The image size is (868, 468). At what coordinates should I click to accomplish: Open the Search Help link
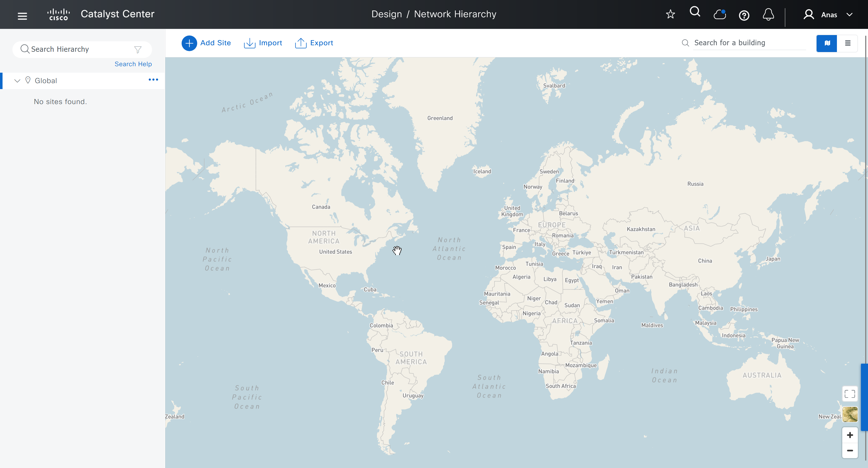pos(133,64)
